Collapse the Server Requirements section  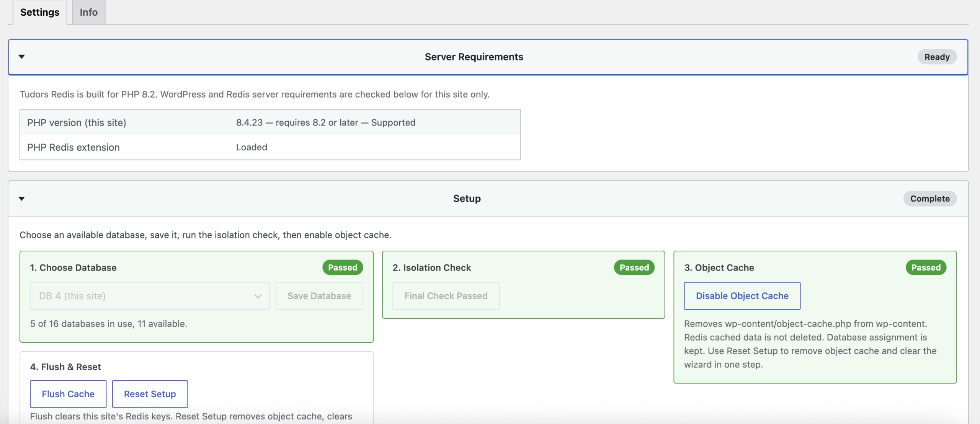click(22, 57)
